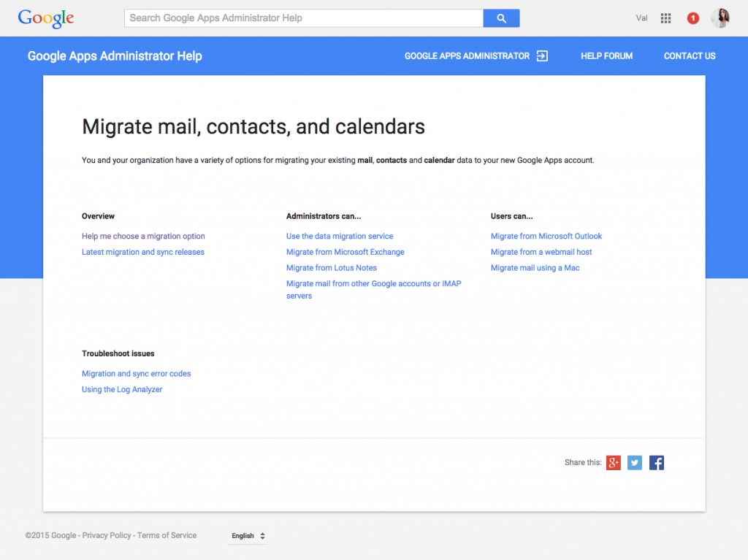Open the account profile avatar
Image resolution: width=748 pixels, height=560 pixels.
[x=720, y=18]
